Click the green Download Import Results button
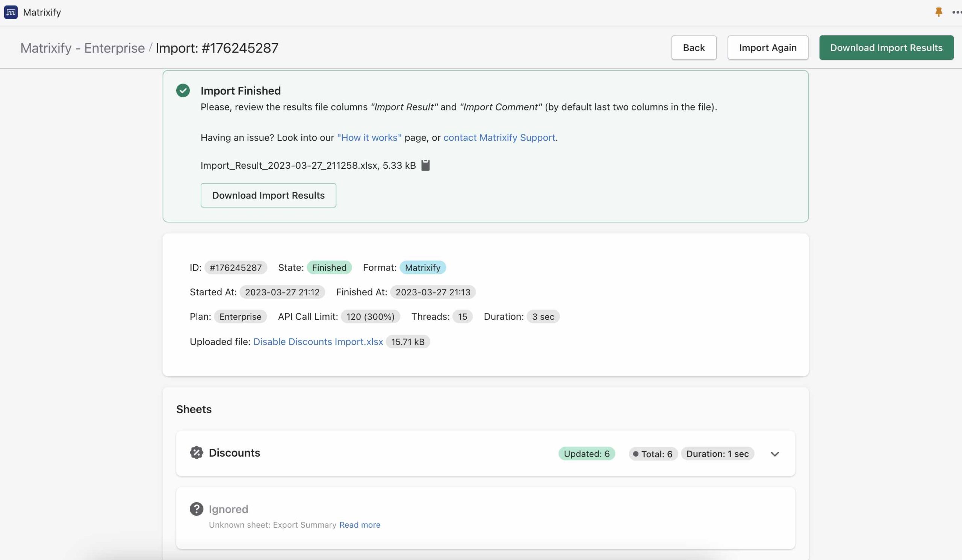The height and width of the screenshot is (560, 962). tap(886, 48)
